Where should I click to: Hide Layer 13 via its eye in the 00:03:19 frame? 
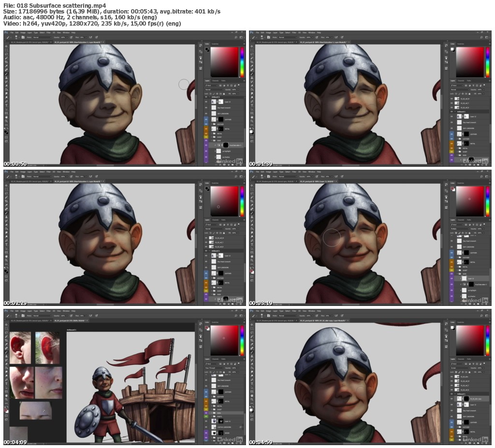pyautogui.click(x=451, y=278)
